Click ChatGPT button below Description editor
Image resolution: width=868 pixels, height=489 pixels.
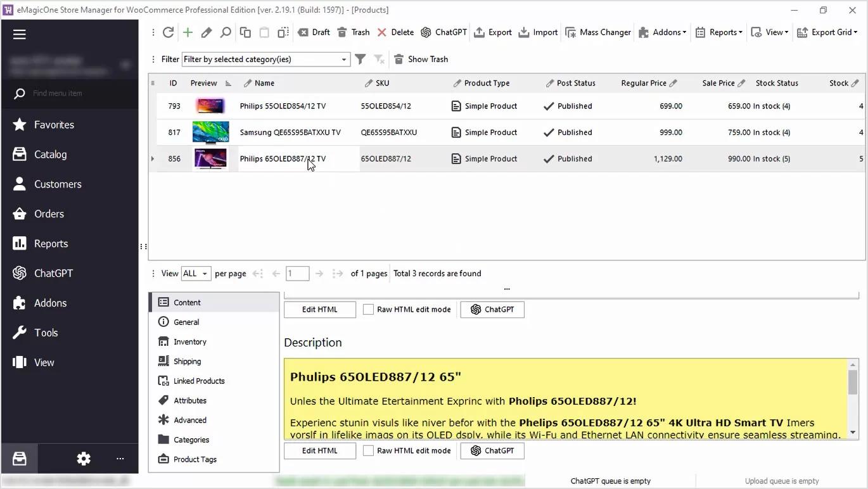pyautogui.click(x=492, y=450)
